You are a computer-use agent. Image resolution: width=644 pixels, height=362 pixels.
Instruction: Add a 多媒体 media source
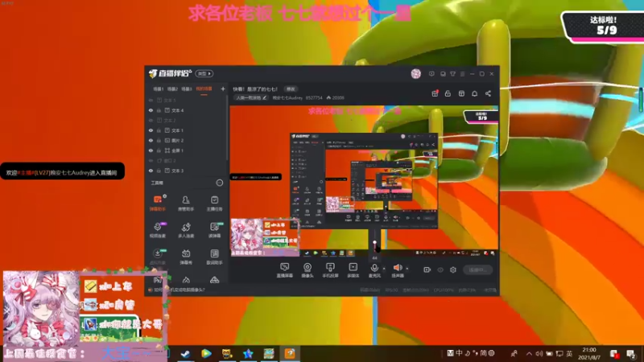tap(353, 270)
